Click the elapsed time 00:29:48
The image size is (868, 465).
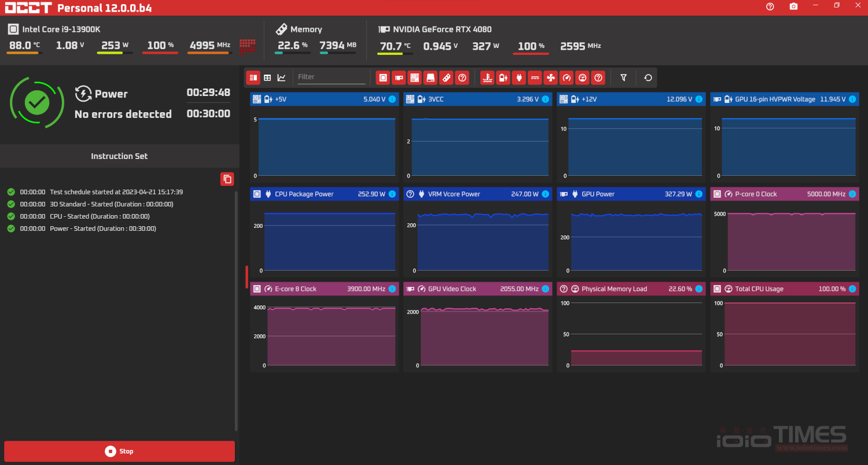click(x=208, y=93)
